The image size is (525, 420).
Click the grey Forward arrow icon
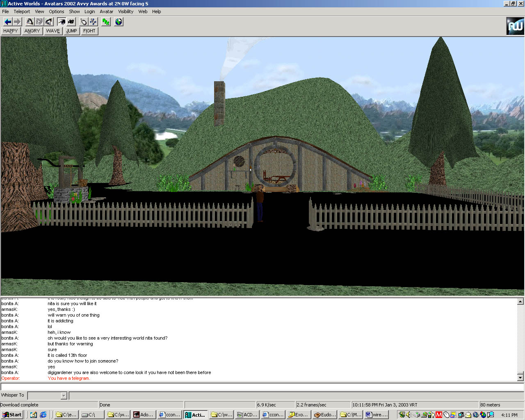point(17,22)
